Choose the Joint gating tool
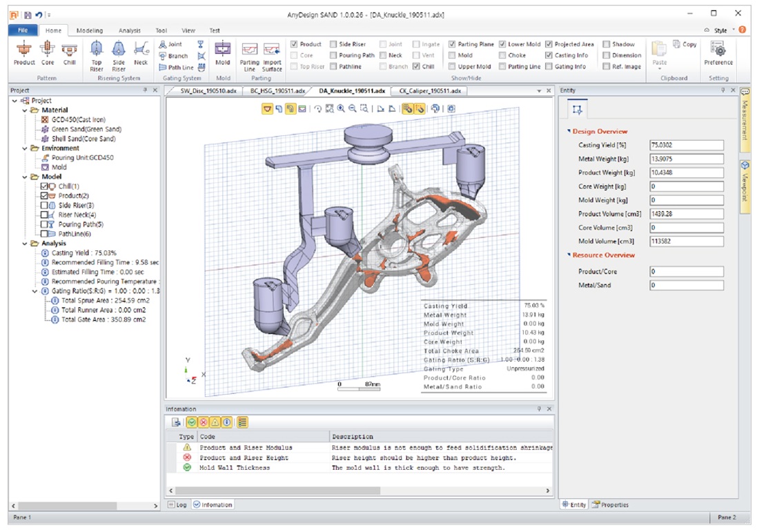 point(170,44)
